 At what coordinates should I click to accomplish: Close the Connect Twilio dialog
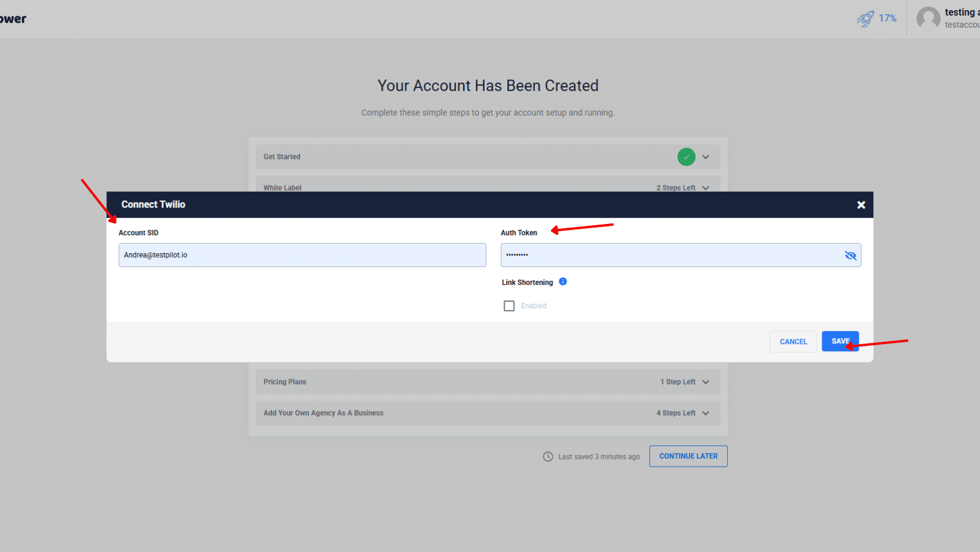point(861,205)
